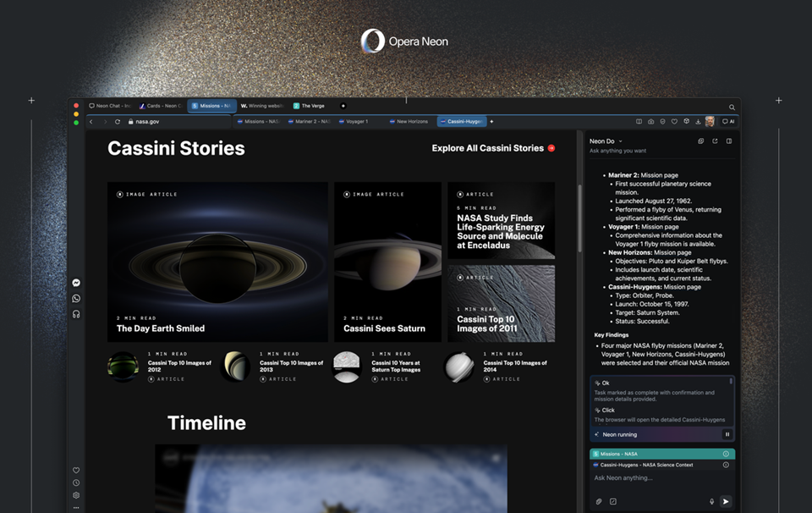Open WhatsApp in the sidebar

tap(76, 298)
